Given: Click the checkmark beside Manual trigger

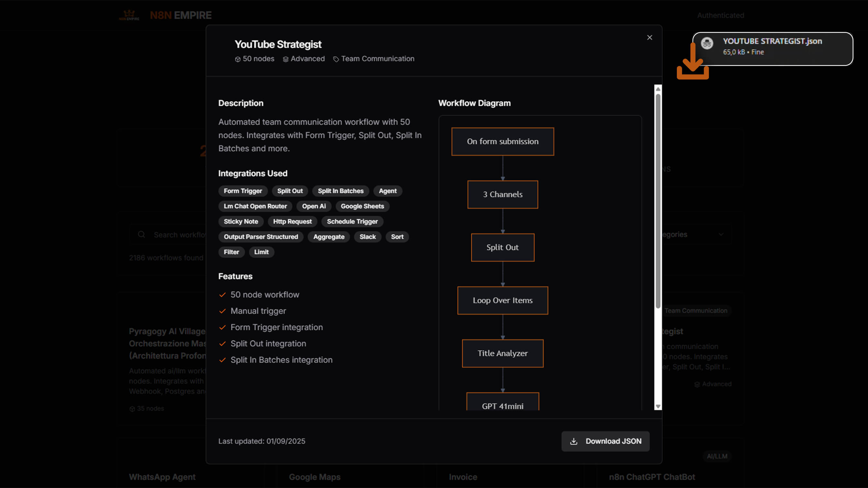Looking at the screenshot, I should [x=222, y=311].
